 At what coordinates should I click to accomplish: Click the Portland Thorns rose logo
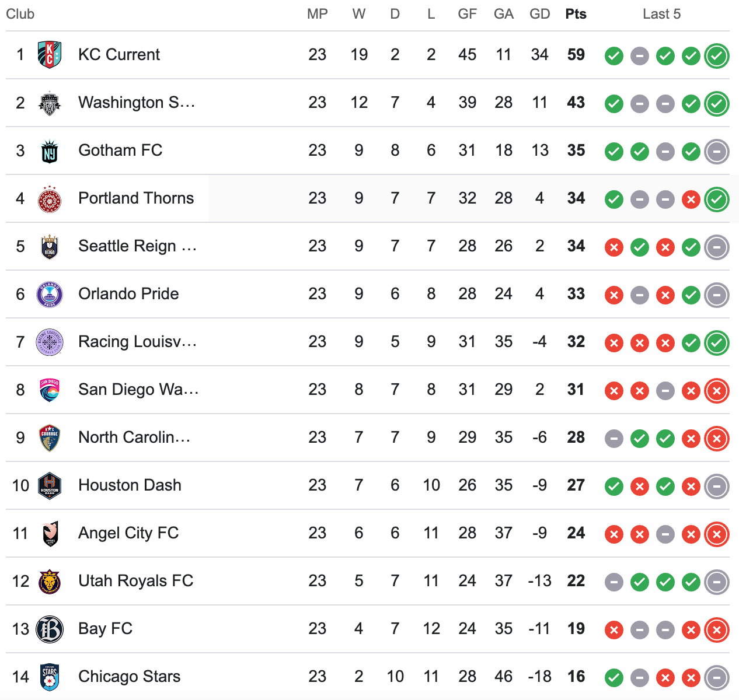[x=50, y=198]
